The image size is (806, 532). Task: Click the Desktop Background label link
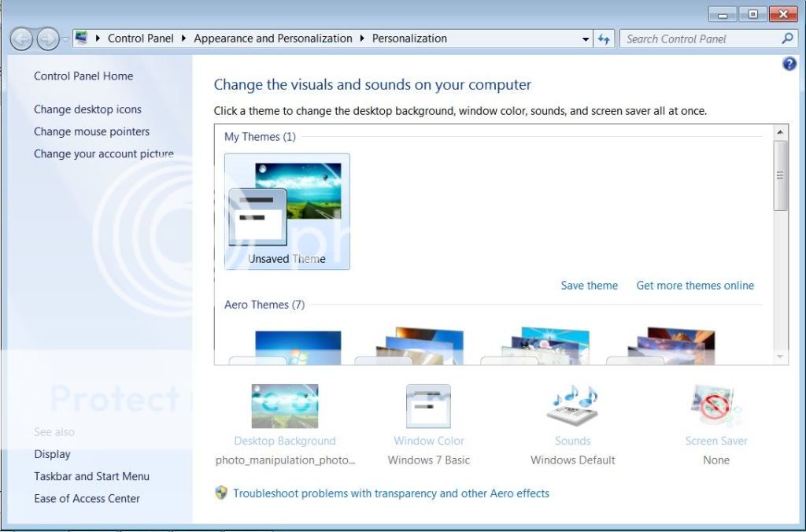[285, 441]
